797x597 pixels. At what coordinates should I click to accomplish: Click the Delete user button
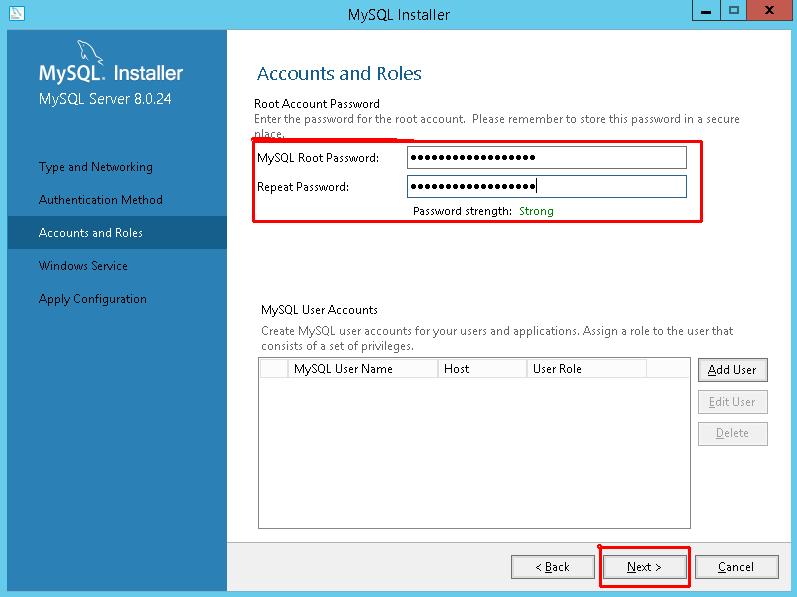tap(732, 433)
